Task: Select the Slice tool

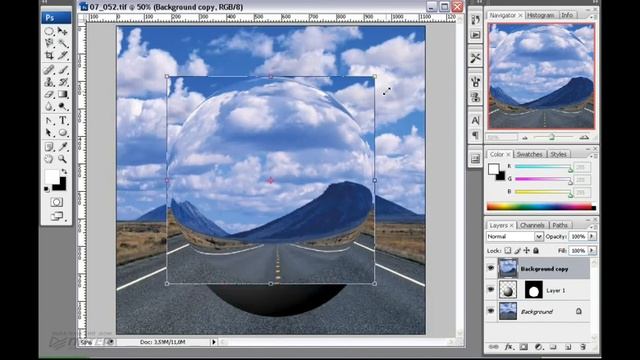Action: pyautogui.click(x=62, y=55)
